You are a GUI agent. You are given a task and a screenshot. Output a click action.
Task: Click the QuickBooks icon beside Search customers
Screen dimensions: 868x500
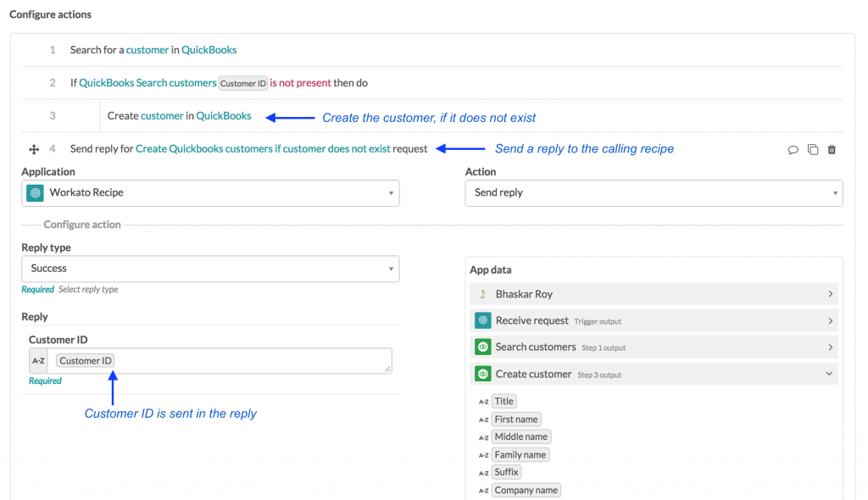482,346
